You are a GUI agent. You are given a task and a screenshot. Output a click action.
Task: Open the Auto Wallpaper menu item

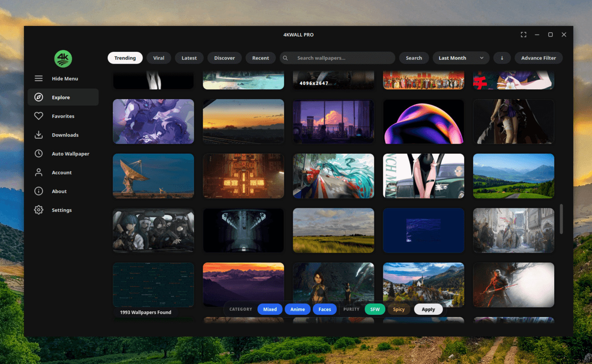coord(63,154)
